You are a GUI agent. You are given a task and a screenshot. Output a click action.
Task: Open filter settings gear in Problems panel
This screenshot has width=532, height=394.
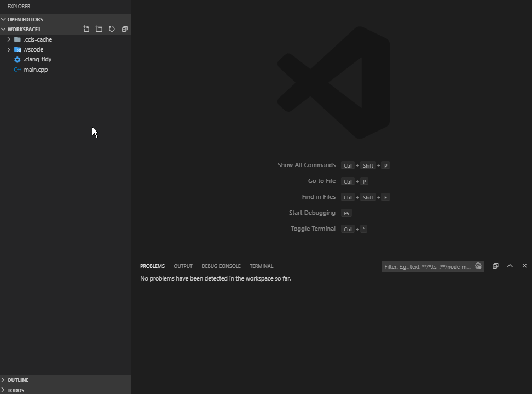[x=478, y=266]
